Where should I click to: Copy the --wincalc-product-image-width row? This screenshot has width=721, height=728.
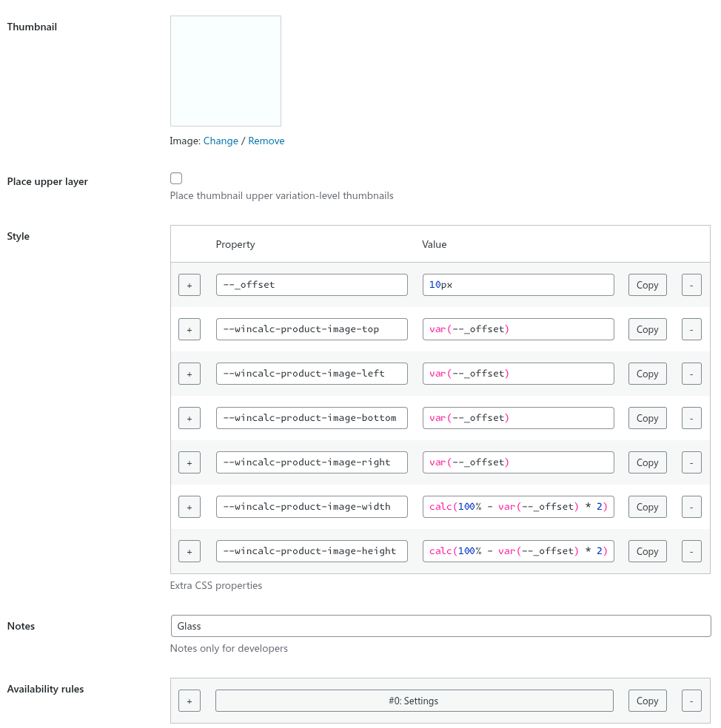(647, 507)
